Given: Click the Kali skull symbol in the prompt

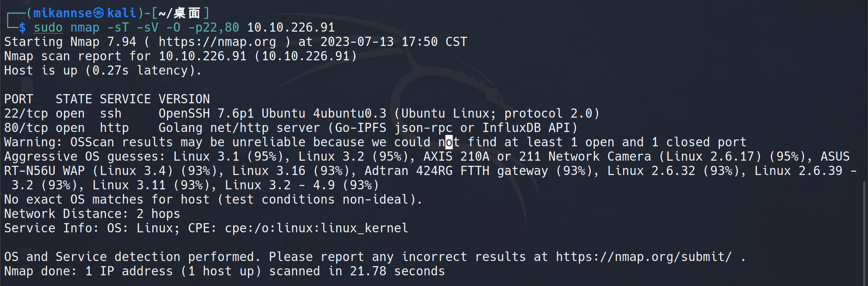Looking at the screenshot, I should coord(98,13).
